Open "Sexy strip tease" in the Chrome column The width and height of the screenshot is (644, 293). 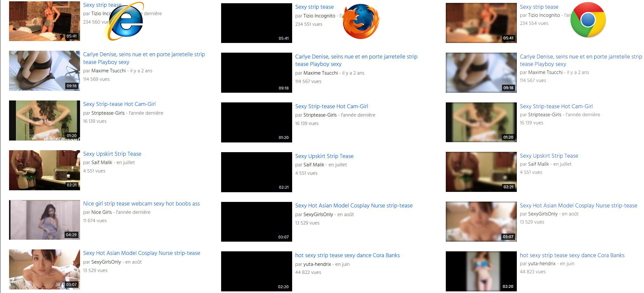click(539, 7)
